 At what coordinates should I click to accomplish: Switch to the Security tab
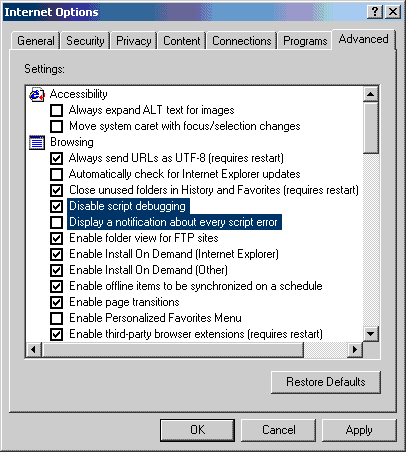pos(85,41)
